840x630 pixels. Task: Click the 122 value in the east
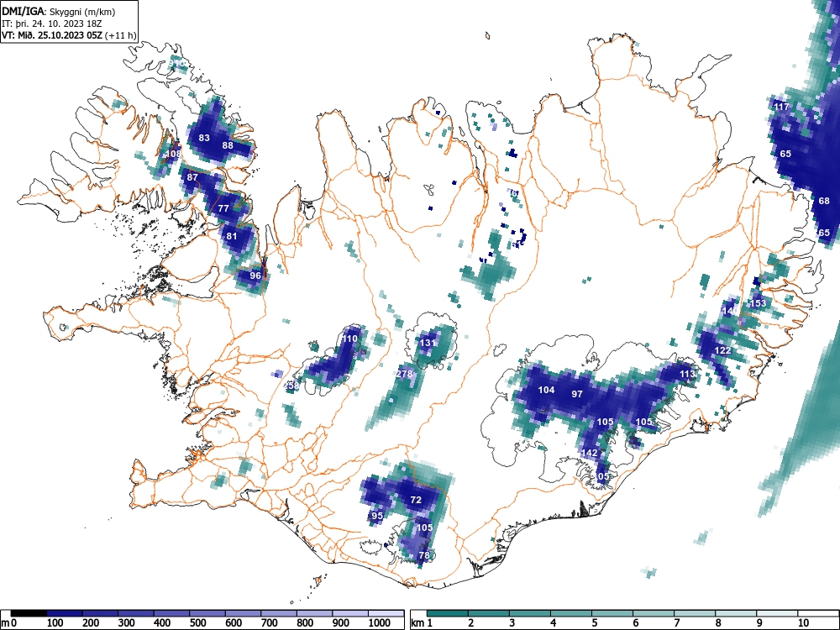coord(722,350)
